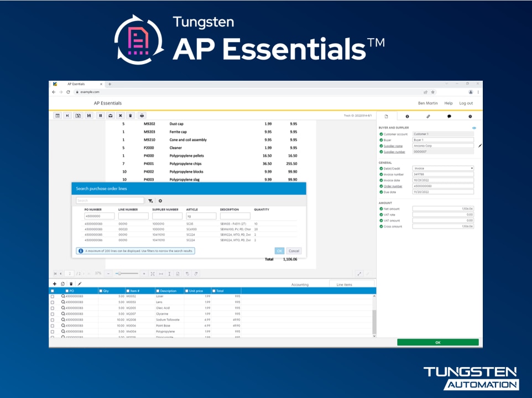532x398 pixels.
Task: Add a new line item with plus icon
Action: click(x=54, y=284)
